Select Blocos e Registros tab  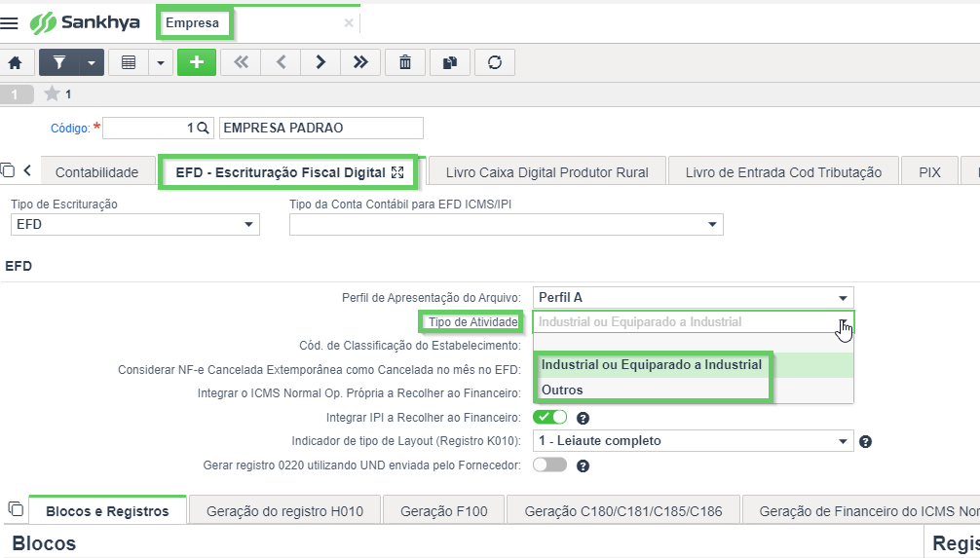pyautogui.click(x=107, y=511)
